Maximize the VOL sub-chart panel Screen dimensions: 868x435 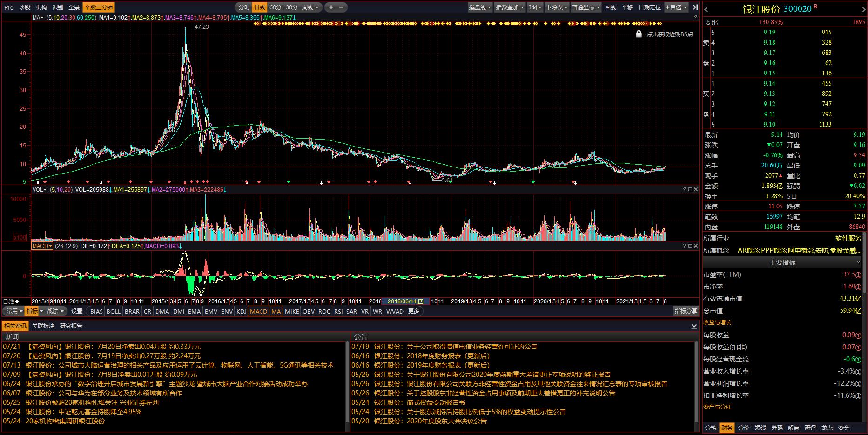click(x=690, y=189)
